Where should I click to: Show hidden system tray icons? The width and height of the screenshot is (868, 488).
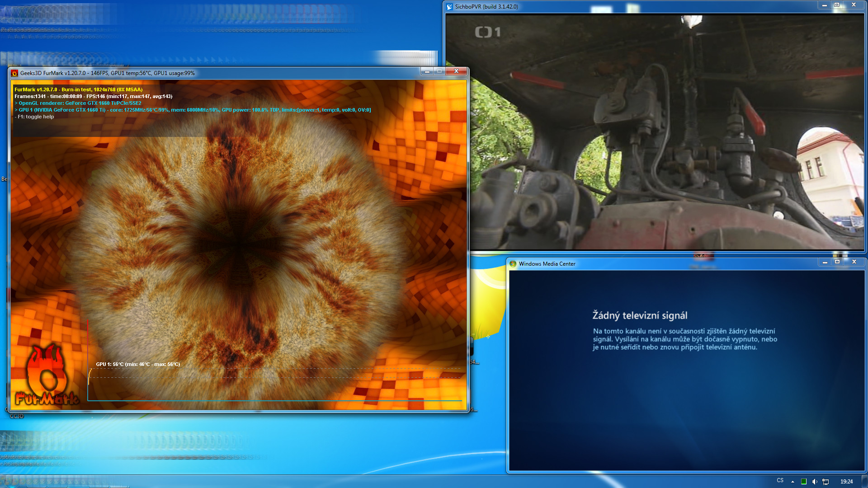coord(793,482)
